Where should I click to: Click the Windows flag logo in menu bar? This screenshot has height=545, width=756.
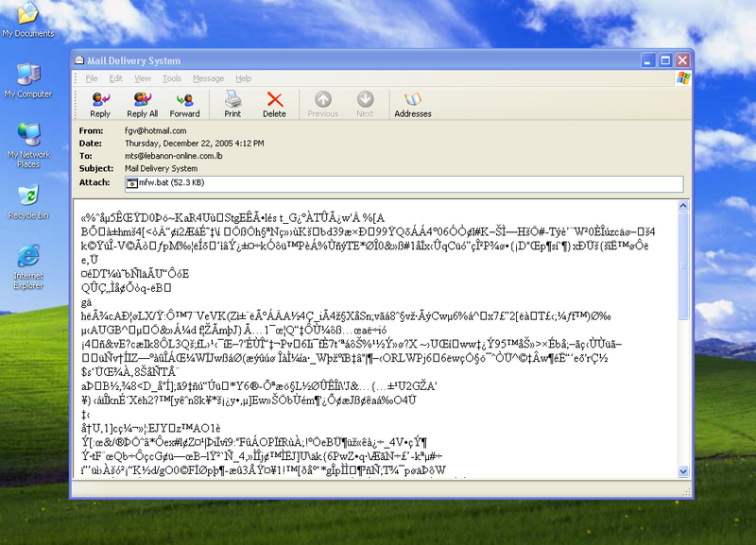coord(682,78)
